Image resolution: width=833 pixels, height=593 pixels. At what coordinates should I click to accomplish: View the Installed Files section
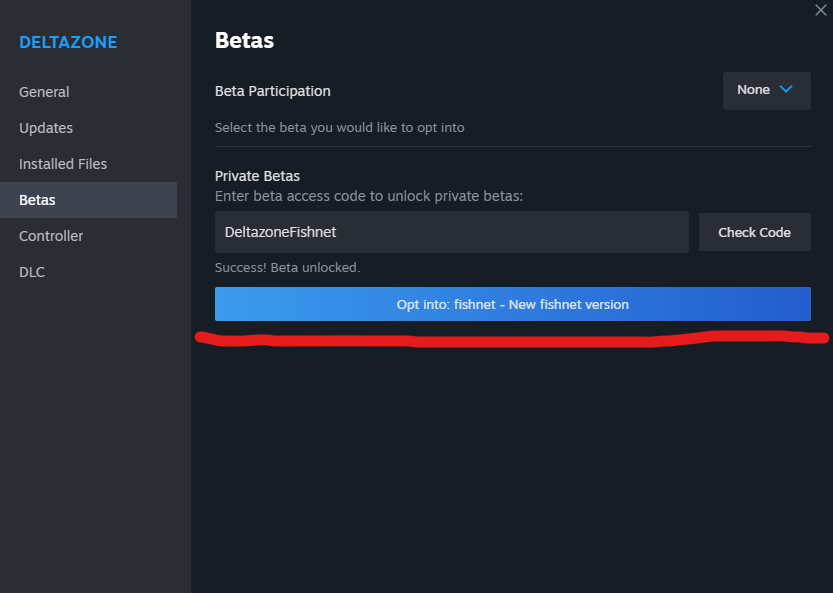click(x=62, y=163)
